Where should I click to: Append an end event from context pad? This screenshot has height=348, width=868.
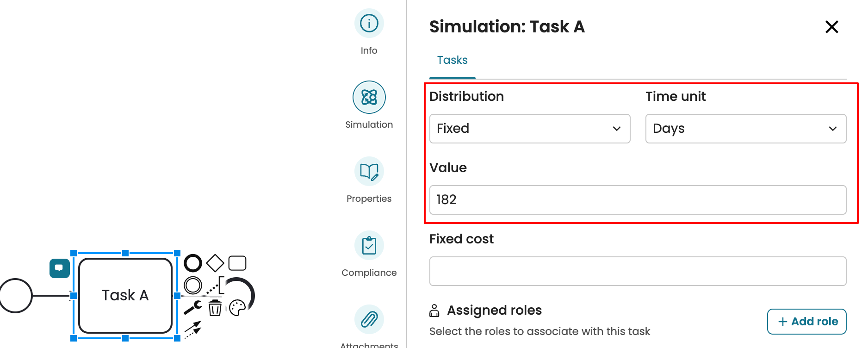193,263
